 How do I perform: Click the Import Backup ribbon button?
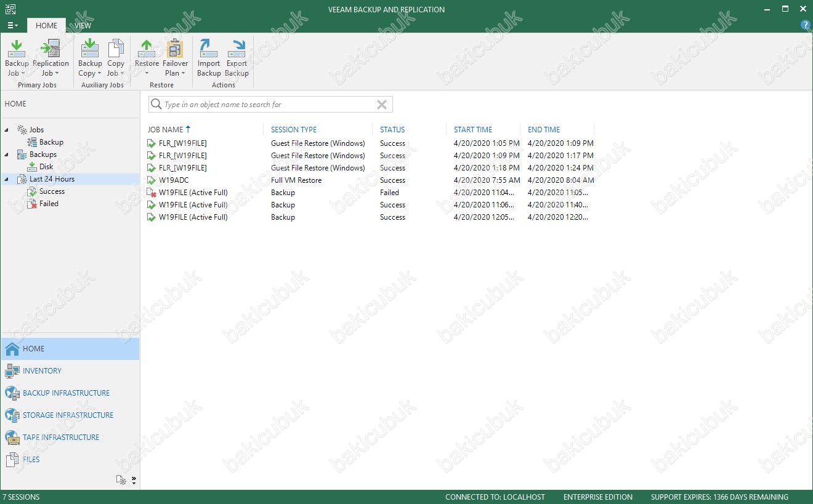click(x=209, y=58)
